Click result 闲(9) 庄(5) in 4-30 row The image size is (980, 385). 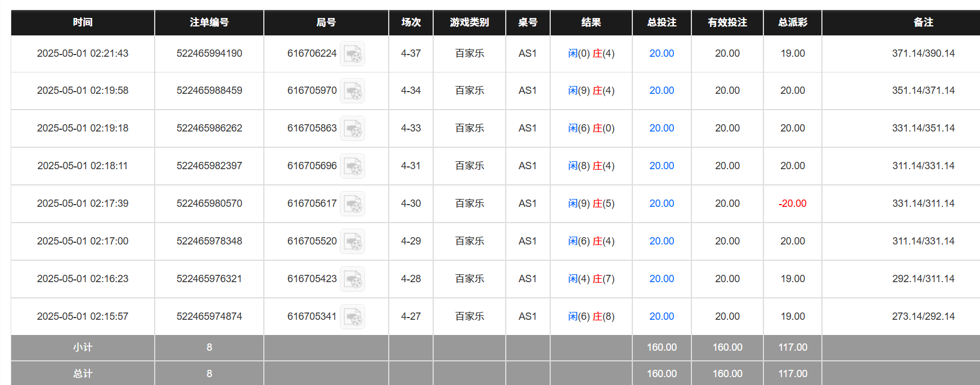coord(591,203)
